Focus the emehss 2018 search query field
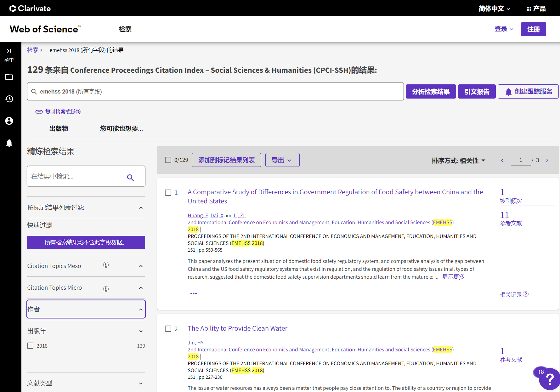The image size is (560, 392). (x=215, y=92)
